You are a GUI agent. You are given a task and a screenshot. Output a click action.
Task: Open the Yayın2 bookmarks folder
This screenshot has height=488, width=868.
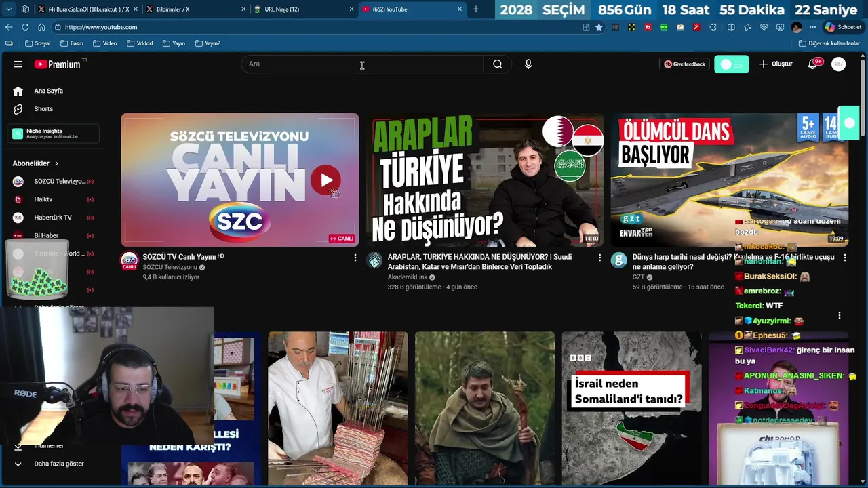[208, 43]
